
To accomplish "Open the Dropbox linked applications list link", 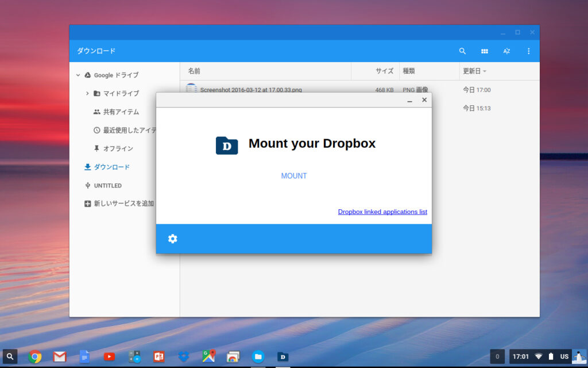I will 382,212.
